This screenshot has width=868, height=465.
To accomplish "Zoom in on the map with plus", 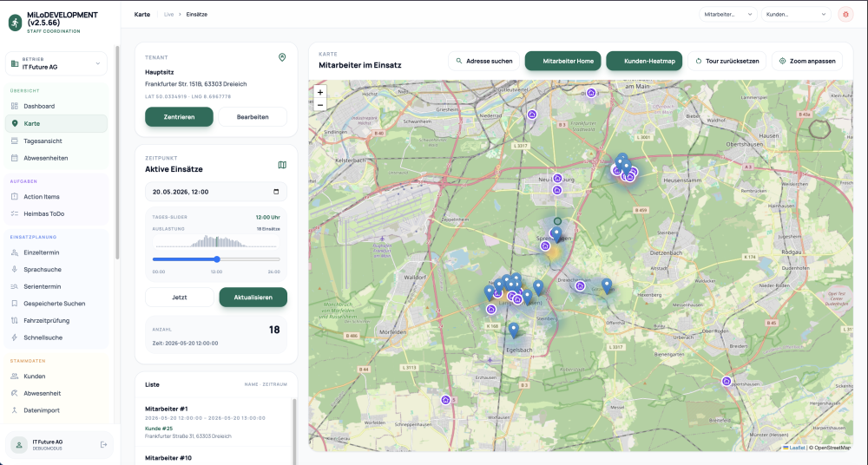I will click(320, 93).
